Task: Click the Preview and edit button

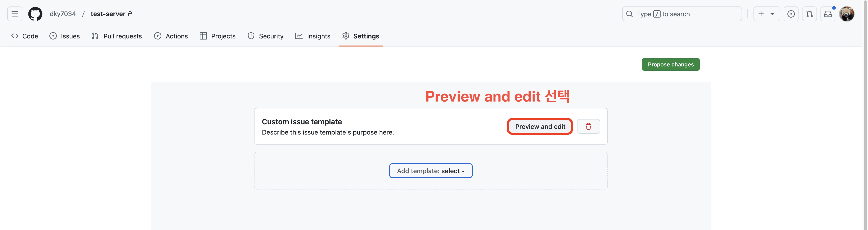Action: pos(540,126)
